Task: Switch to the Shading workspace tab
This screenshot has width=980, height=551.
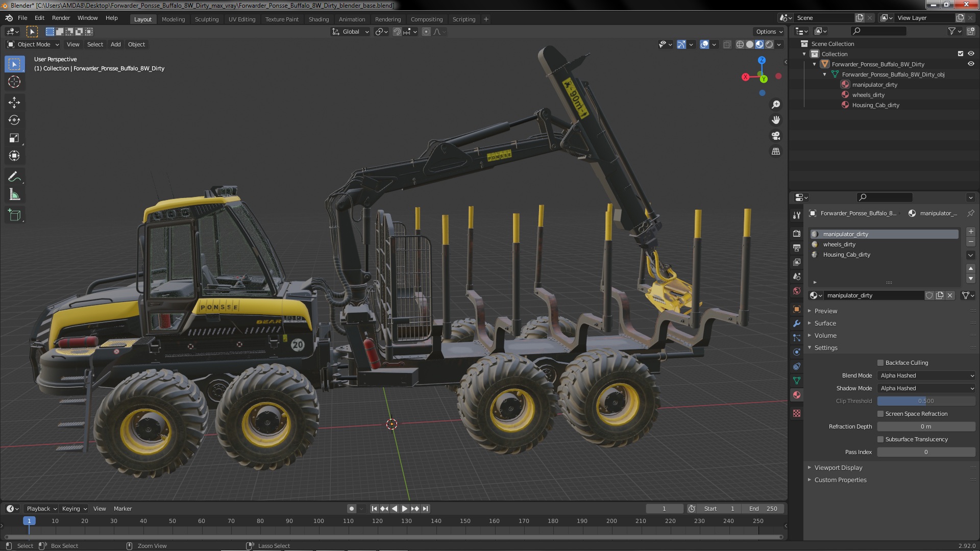Action: (318, 19)
